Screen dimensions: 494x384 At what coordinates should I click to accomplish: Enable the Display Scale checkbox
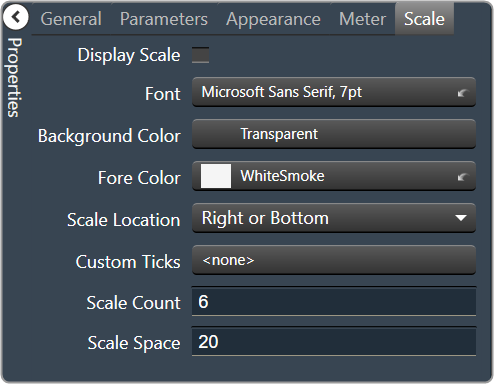[200, 55]
